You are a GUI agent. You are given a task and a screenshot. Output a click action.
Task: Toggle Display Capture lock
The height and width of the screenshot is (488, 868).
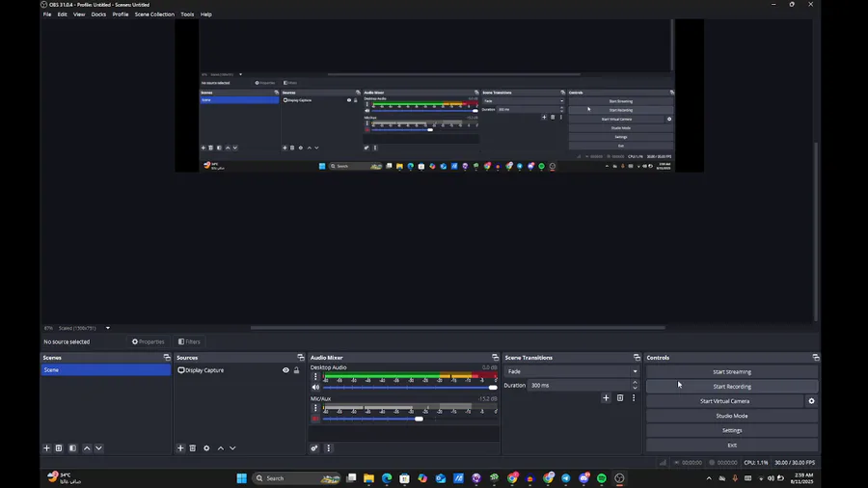[x=296, y=370]
